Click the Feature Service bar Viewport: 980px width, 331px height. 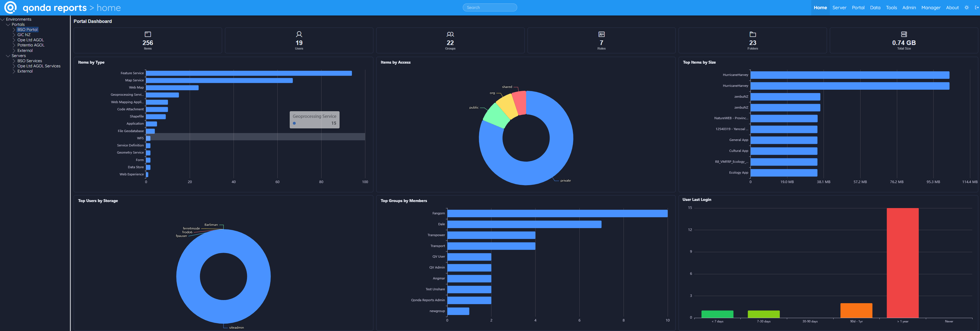tap(249, 73)
